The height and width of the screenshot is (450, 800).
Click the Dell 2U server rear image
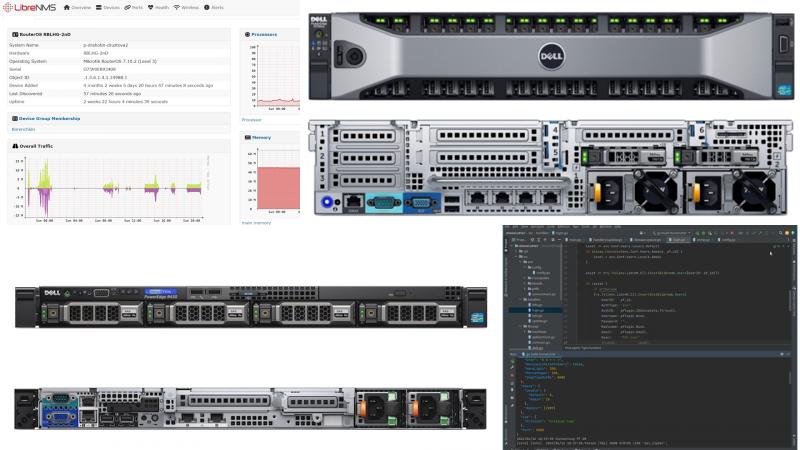tap(550, 167)
